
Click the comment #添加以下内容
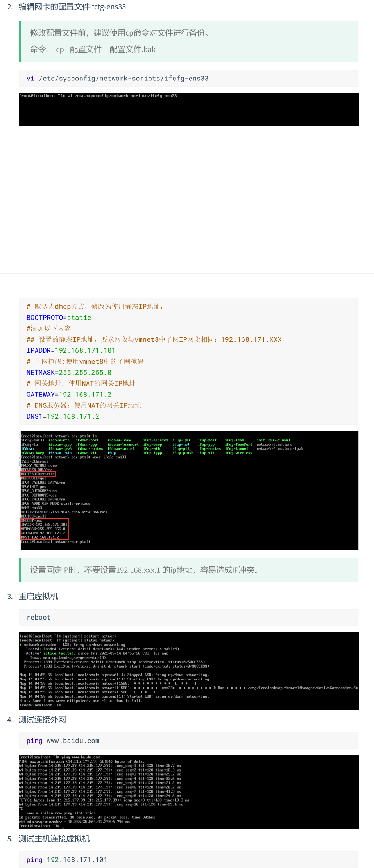(x=48, y=329)
